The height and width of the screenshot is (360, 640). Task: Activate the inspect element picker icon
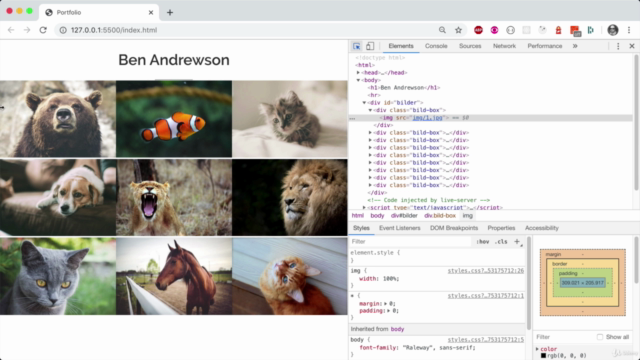[x=356, y=46]
